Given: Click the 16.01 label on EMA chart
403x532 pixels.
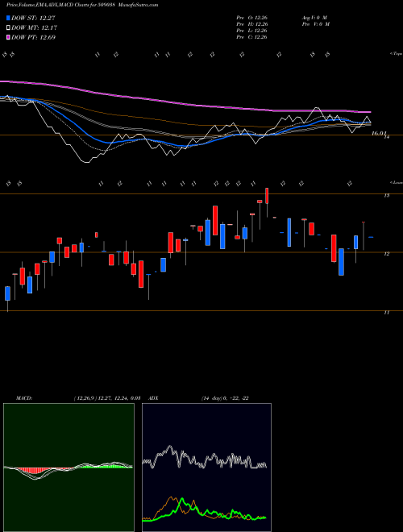Looking at the screenshot, I should pos(379,134).
